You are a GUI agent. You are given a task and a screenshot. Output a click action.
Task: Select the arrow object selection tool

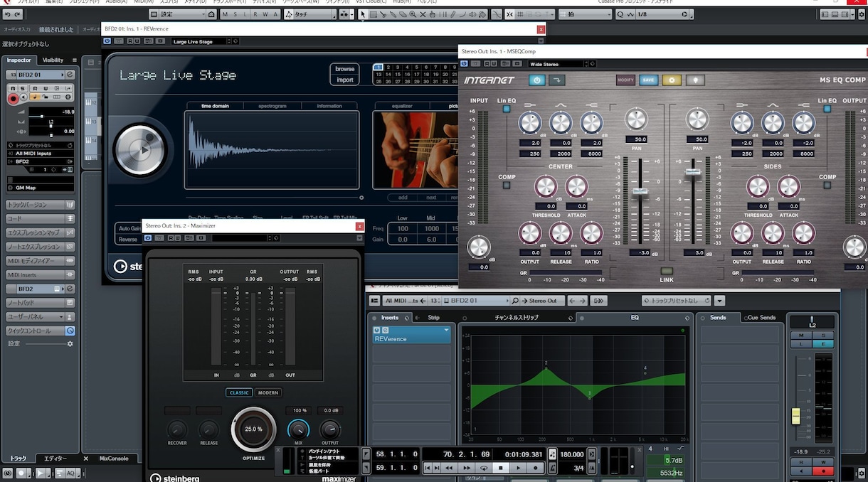[x=364, y=14]
